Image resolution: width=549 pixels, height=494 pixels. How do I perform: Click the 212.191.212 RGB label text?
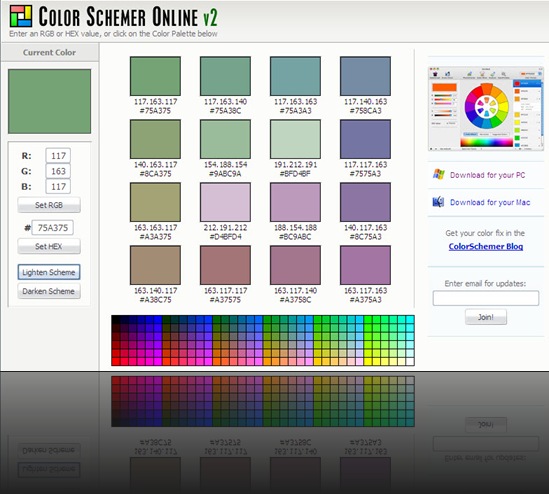225,228
